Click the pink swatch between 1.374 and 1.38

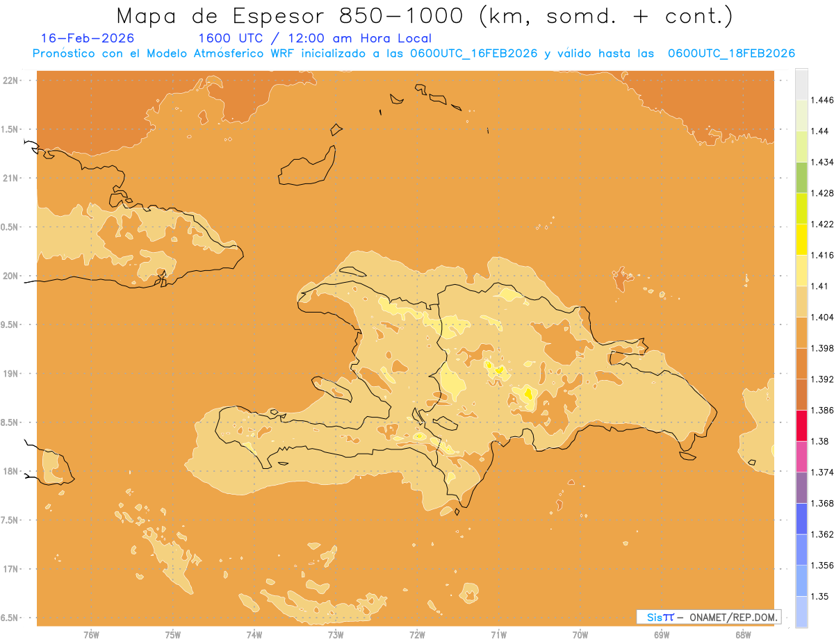click(x=801, y=456)
